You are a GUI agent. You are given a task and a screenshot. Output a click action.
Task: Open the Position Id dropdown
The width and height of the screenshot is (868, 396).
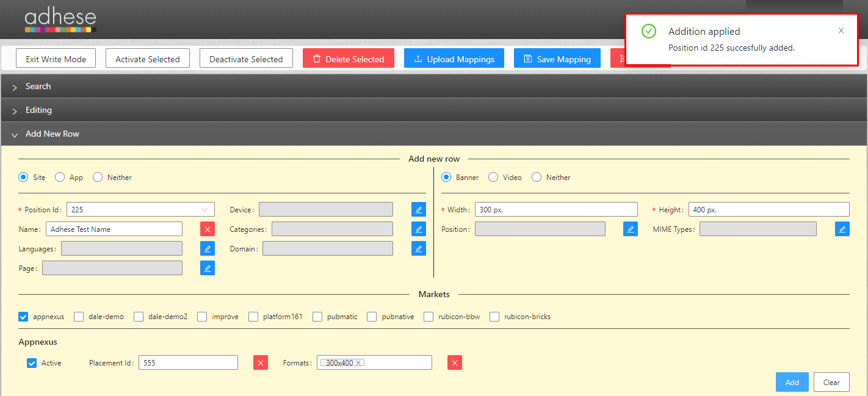140,210
